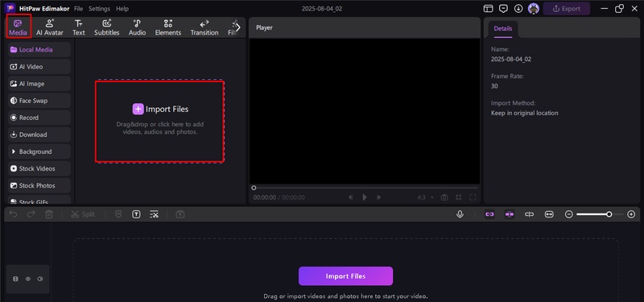Select Face Swap in sidebar
The height and width of the screenshot is (302, 644).
pyautogui.click(x=39, y=101)
